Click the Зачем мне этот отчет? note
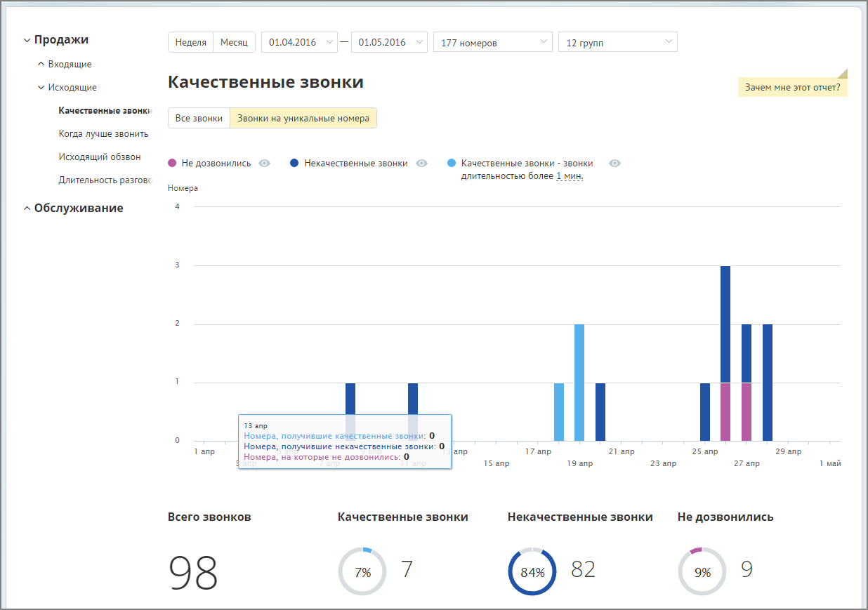Viewport: 868px width, 610px height. [792, 87]
